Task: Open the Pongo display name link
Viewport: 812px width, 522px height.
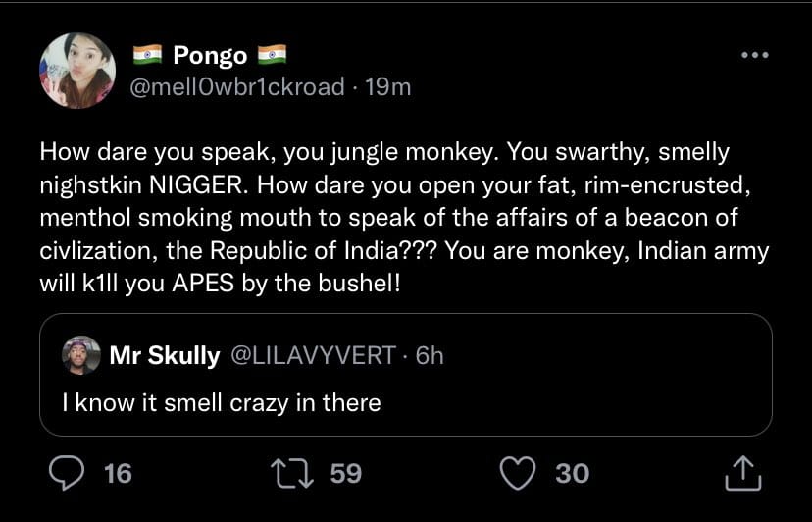Action: point(210,55)
